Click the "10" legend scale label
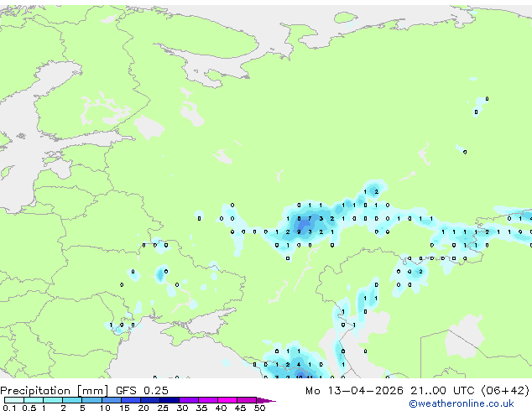This screenshot has width=532, height=411. pos(105,408)
